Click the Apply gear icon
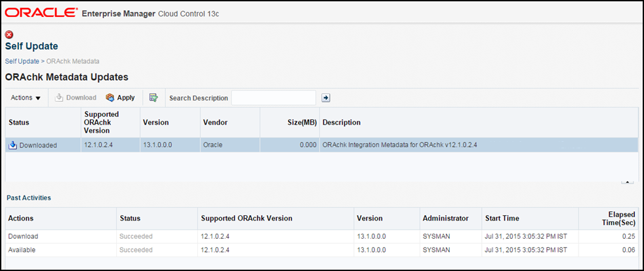Viewport: 644px width, 271px height. (x=110, y=98)
